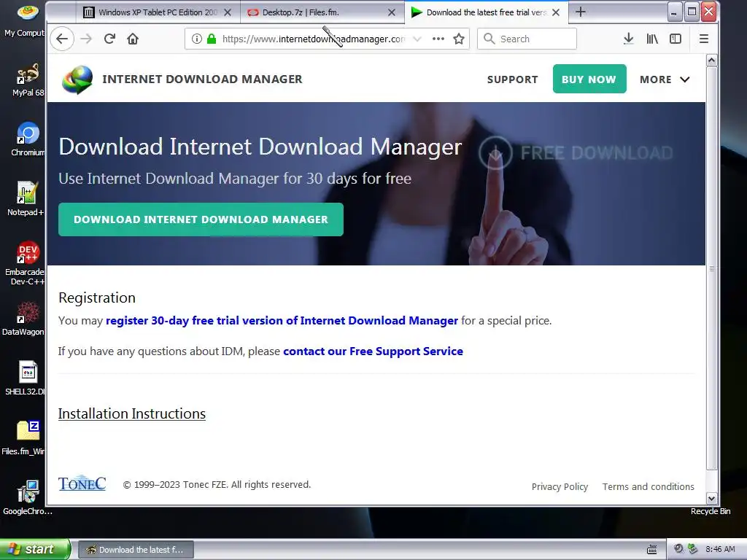Open the address bar history dropdown
747x560 pixels.
pyautogui.click(x=417, y=39)
